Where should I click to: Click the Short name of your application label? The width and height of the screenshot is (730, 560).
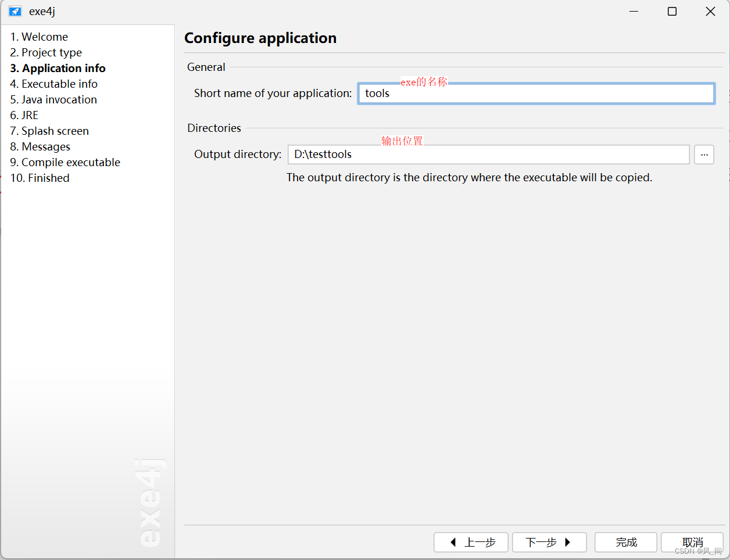click(x=273, y=93)
